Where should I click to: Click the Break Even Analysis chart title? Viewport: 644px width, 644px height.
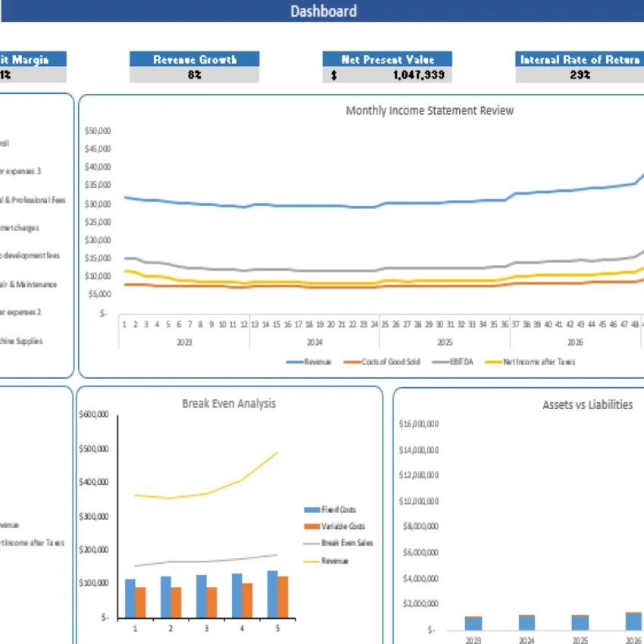(x=230, y=403)
